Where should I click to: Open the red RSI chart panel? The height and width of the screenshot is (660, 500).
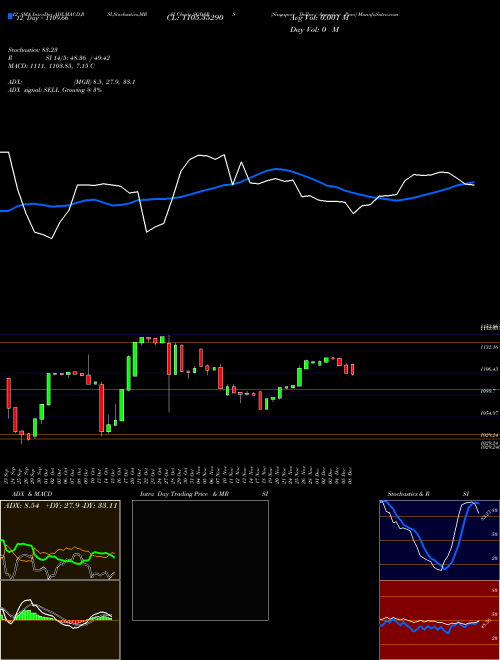tap(440, 620)
